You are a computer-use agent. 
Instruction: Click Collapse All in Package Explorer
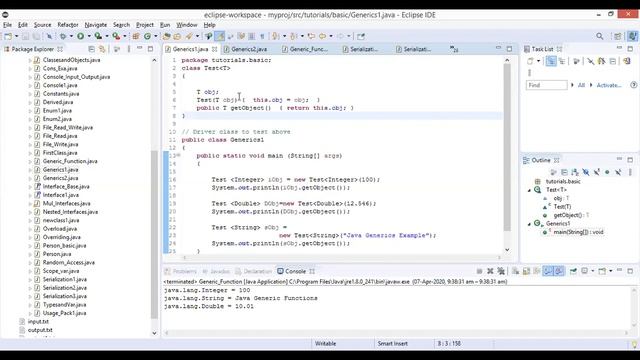91,49
